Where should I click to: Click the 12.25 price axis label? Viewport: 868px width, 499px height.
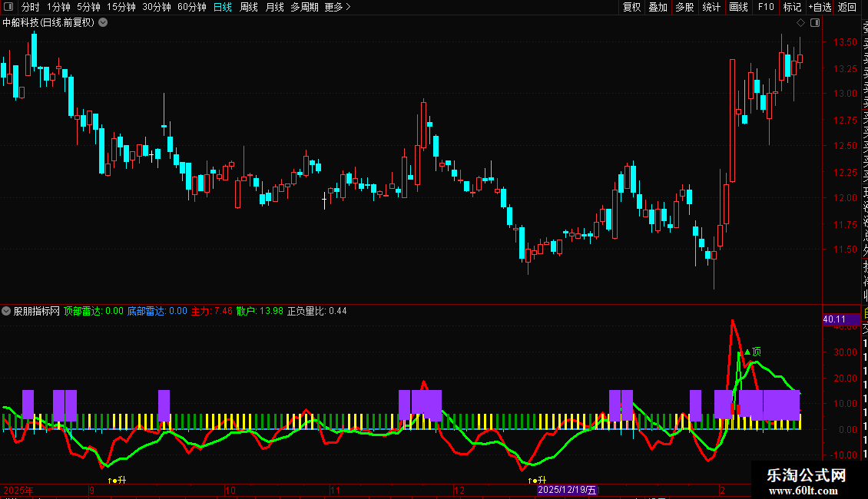pyautogui.click(x=845, y=173)
